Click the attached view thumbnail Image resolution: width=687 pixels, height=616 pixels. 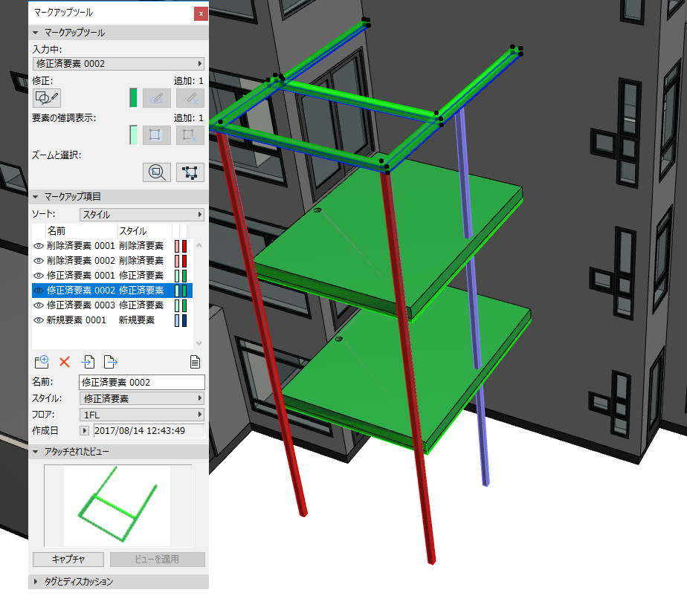pos(117,506)
